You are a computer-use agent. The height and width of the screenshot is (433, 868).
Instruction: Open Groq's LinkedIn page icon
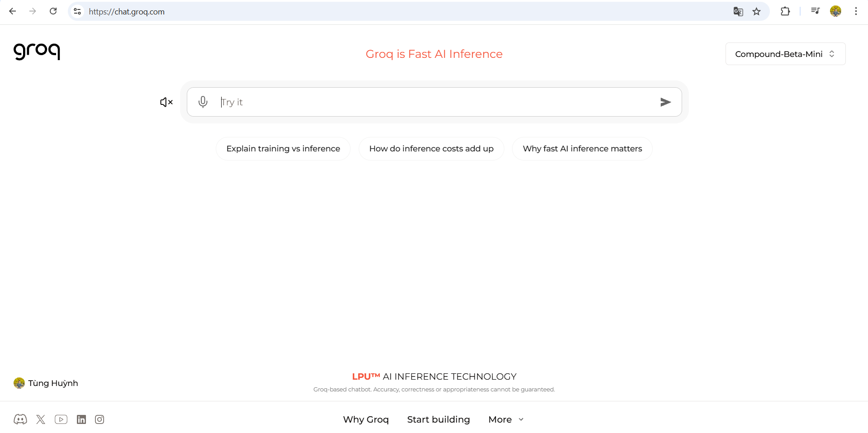click(x=81, y=419)
